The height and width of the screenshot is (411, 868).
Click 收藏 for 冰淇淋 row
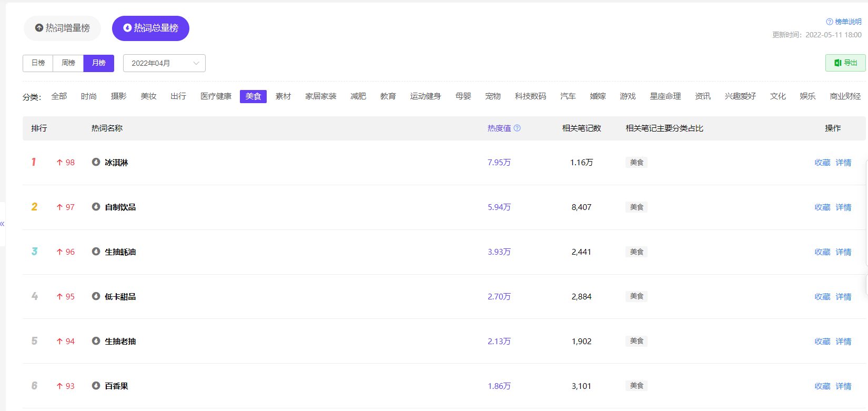tap(822, 163)
